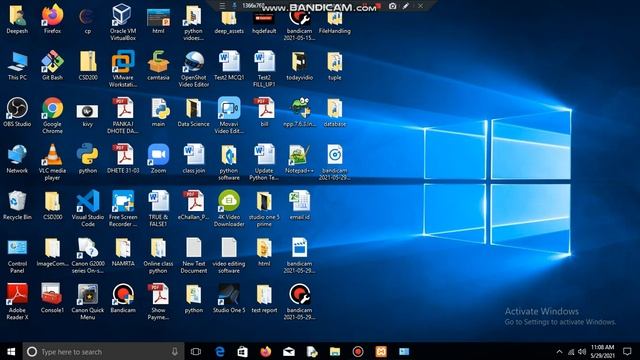Open the Control Panel shortcut
The width and height of the screenshot is (640, 360).
(x=17, y=255)
